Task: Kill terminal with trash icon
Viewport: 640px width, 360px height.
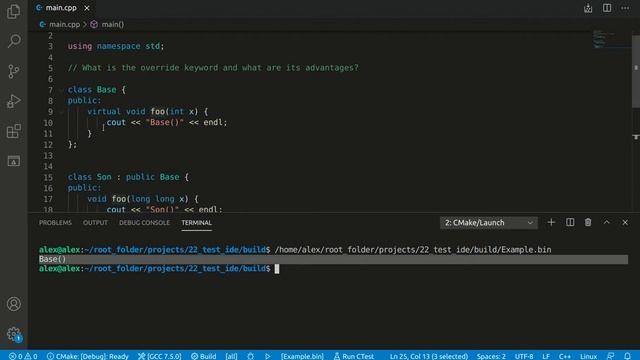Action: pos(588,222)
